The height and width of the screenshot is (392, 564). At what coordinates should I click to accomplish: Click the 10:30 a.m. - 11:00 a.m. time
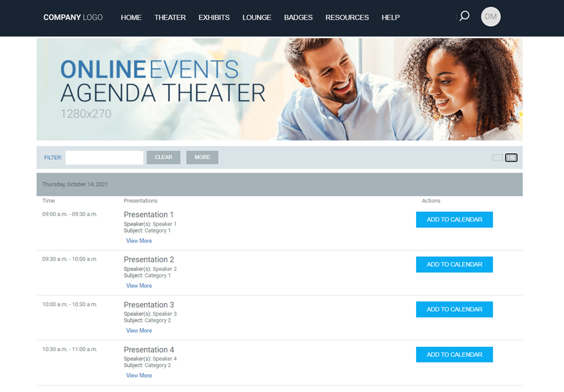[x=70, y=349]
